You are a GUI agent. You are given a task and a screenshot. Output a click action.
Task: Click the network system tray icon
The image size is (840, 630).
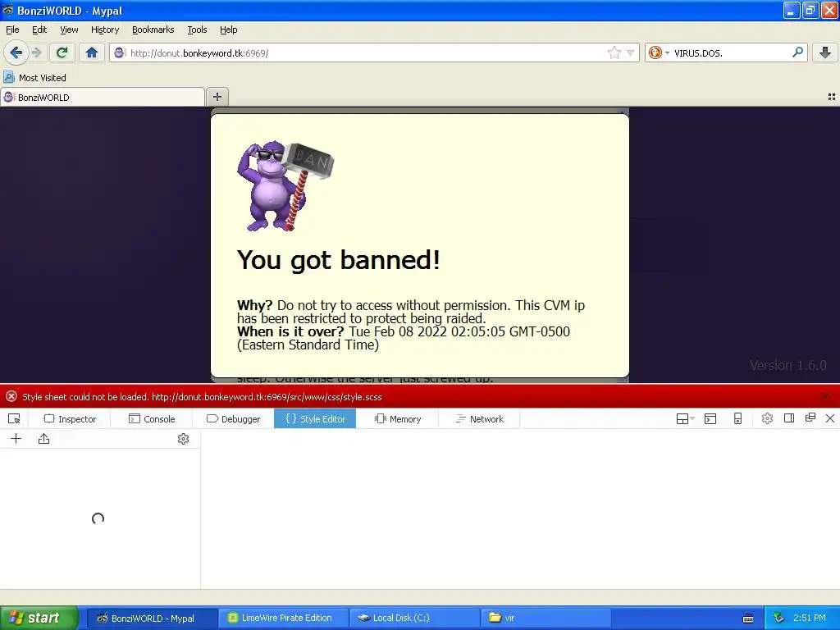(779, 619)
